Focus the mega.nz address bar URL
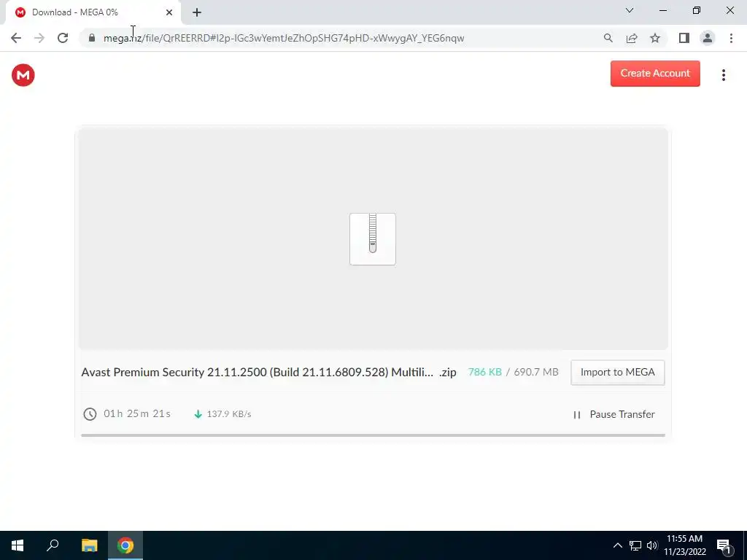Viewport: 747px width, 560px height. (284, 38)
